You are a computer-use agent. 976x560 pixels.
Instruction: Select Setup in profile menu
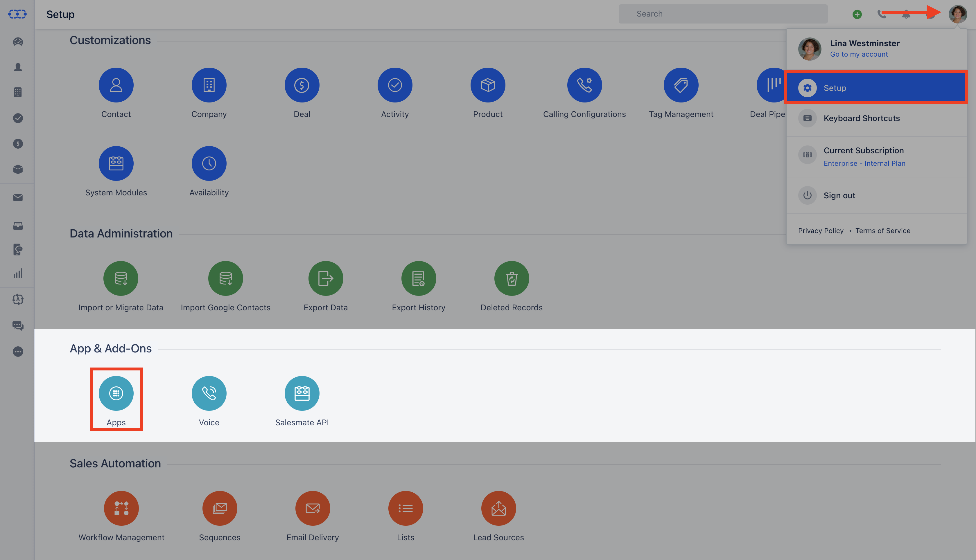(876, 88)
